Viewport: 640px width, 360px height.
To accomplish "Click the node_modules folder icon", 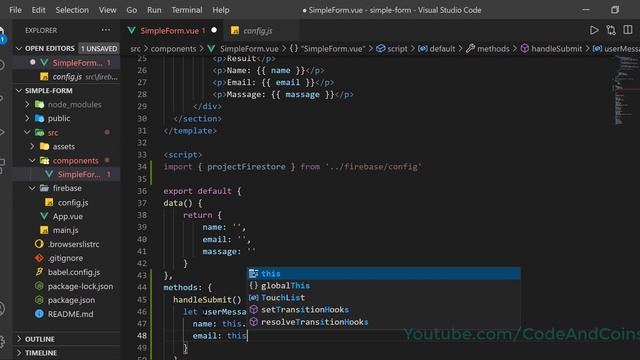I will 40,104.
